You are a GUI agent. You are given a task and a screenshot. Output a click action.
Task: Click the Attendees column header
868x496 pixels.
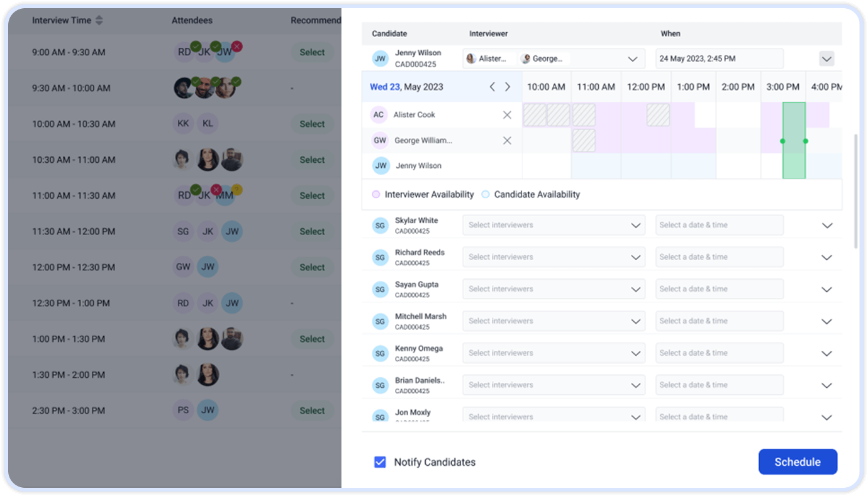coord(192,21)
